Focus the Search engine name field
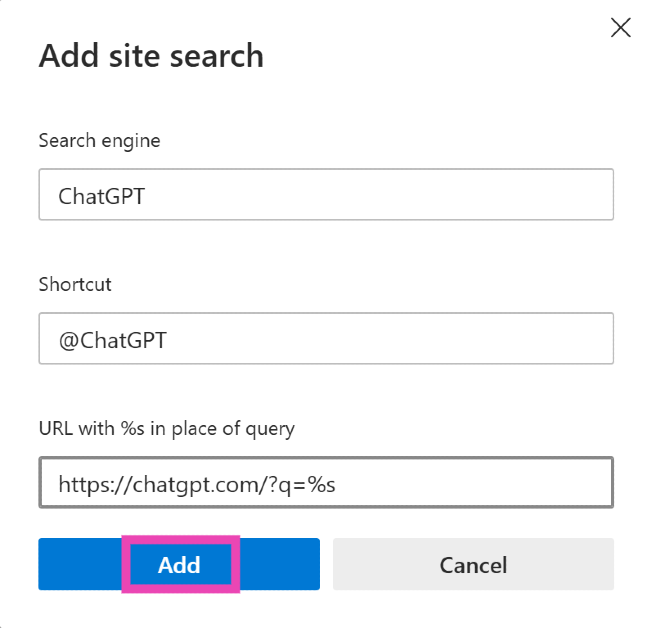The width and height of the screenshot is (647, 628). coord(325,195)
